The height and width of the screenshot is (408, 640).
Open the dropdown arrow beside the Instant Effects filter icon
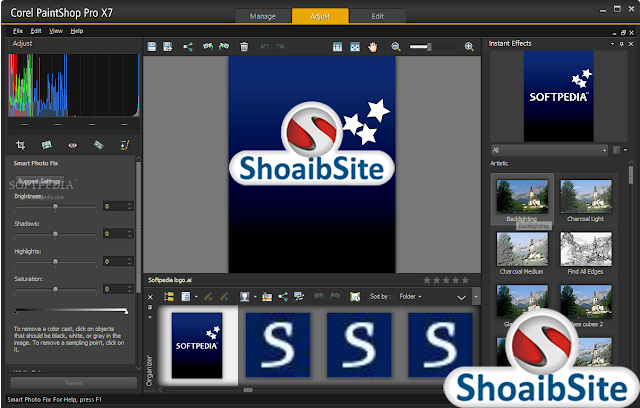[x=625, y=150]
